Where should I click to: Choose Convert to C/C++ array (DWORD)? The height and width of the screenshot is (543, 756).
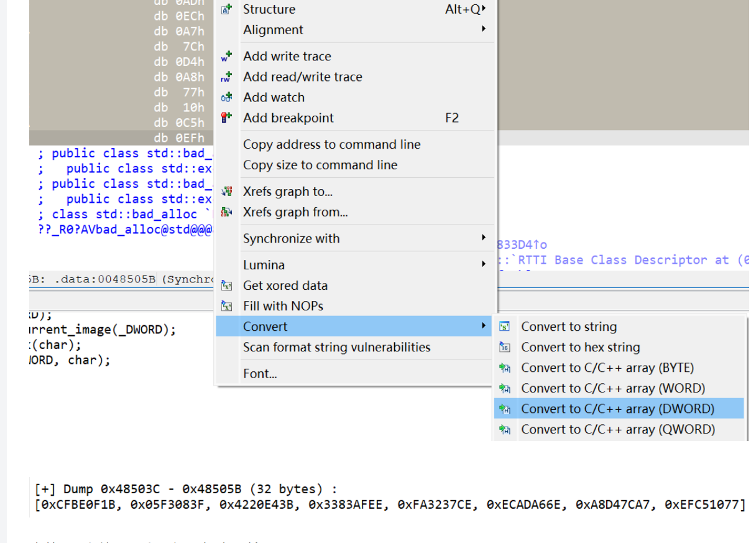point(617,409)
